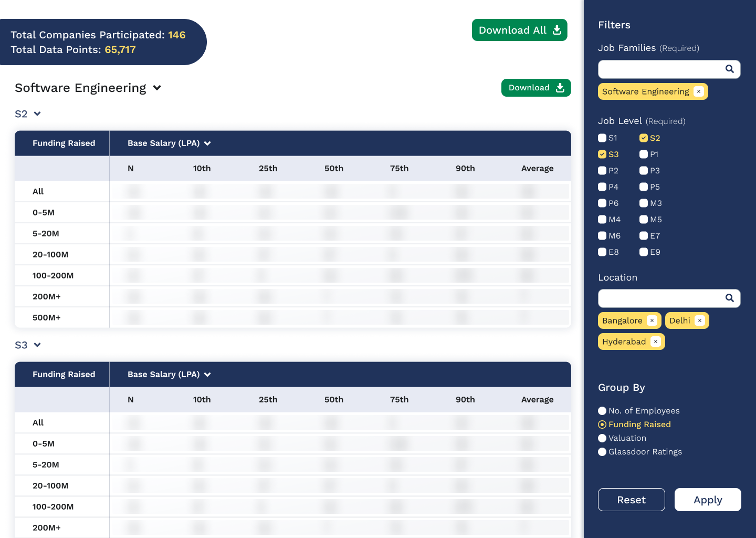The height and width of the screenshot is (538, 756).
Task: Check the M3 job level checkbox
Action: pos(643,203)
